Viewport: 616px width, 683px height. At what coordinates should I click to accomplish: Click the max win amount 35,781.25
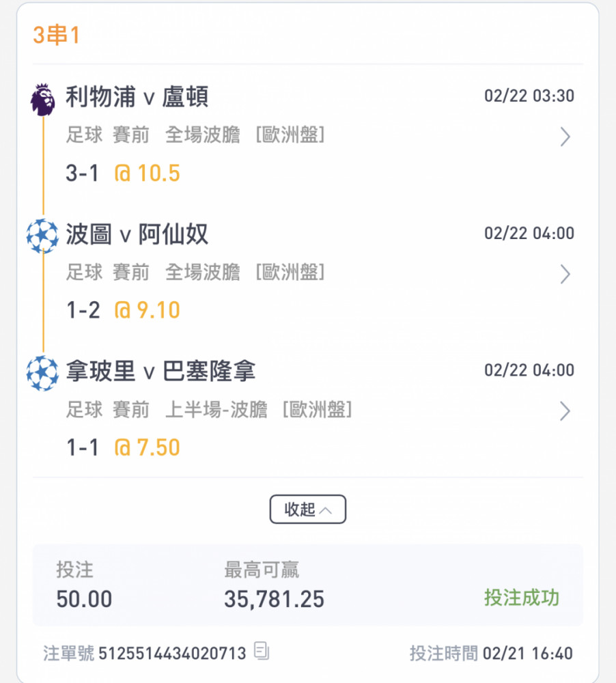coord(274,599)
